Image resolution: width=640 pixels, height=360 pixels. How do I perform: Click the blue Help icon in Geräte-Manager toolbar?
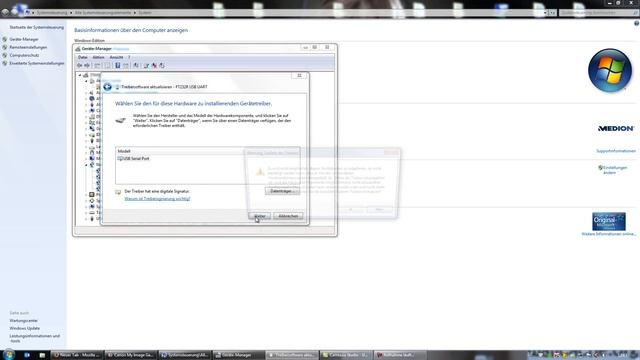click(118, 65)
